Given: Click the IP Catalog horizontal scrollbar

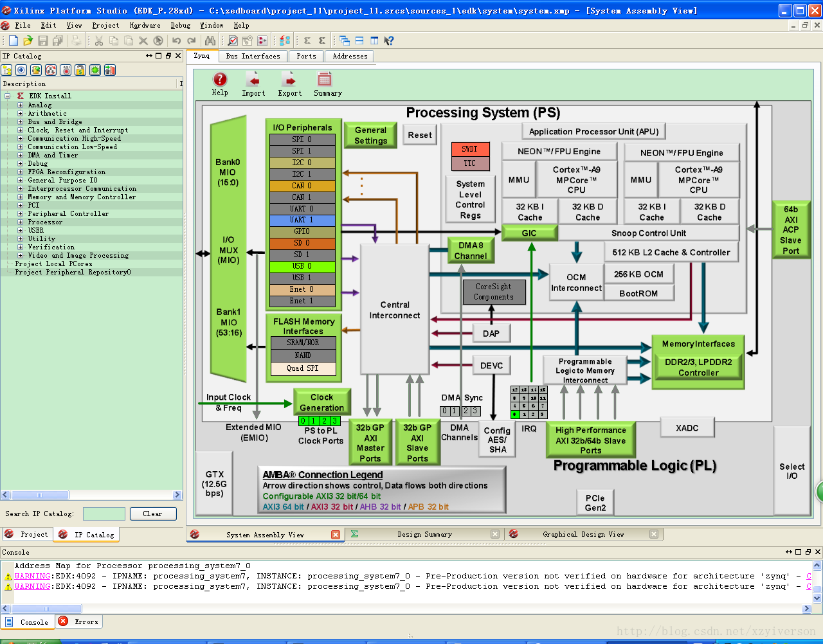Looking at the screenshot, I should 92,495.
